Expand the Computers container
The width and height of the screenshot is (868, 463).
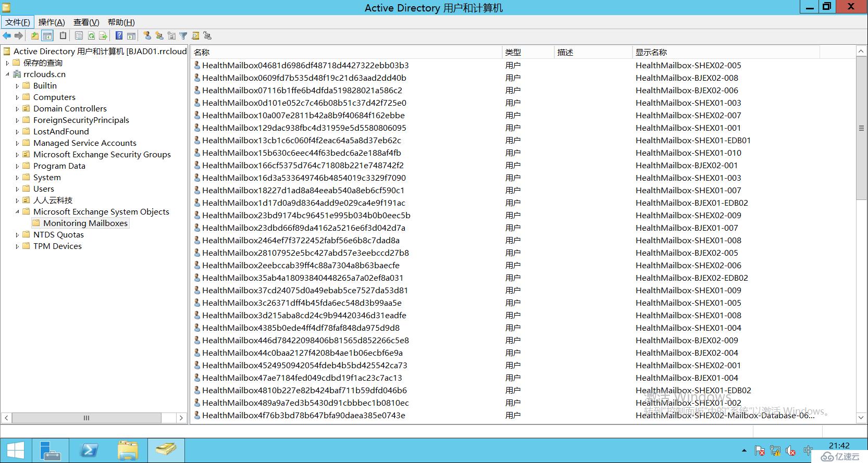click(x=17, y=97)
